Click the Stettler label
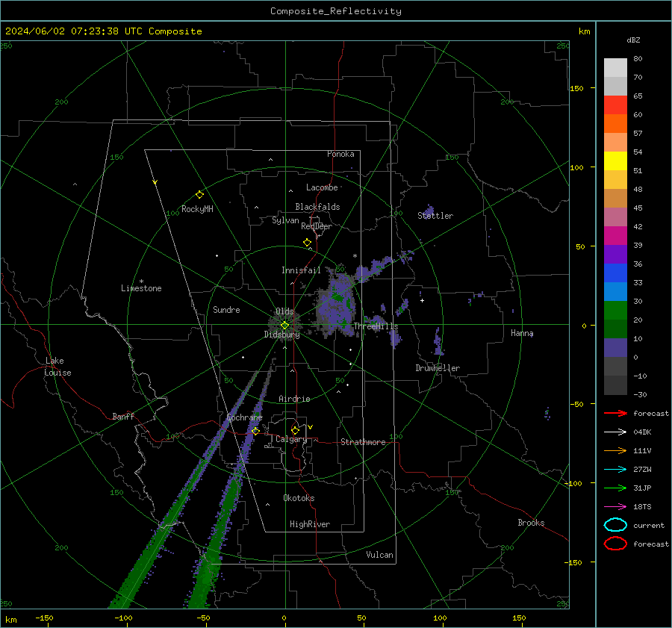 (x=435, y=216)
